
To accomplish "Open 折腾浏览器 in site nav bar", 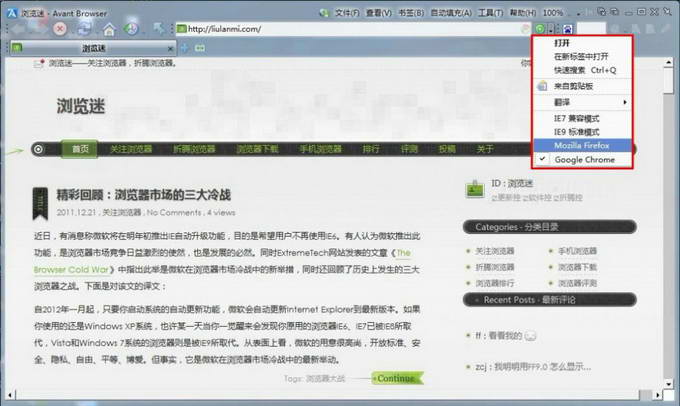I will click(194, 149).
